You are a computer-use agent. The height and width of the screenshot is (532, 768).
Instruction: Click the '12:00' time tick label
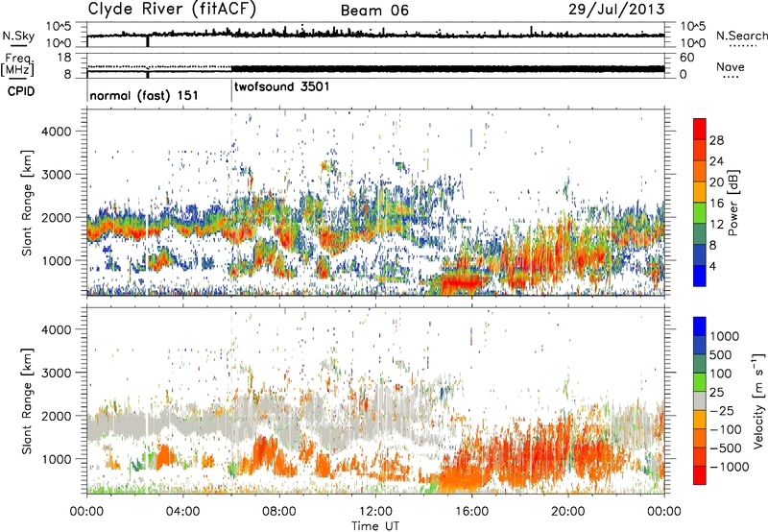click(x=375, y=512)
